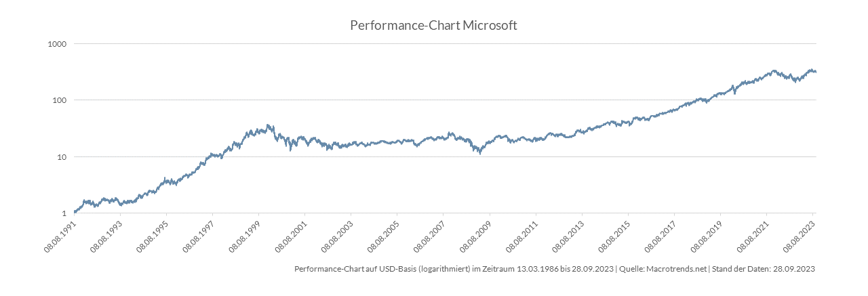Click the chart title 'Performance-Chart Microsoft'
The height and width of the screenshot is (296, 868).
(x=433, y=26)
